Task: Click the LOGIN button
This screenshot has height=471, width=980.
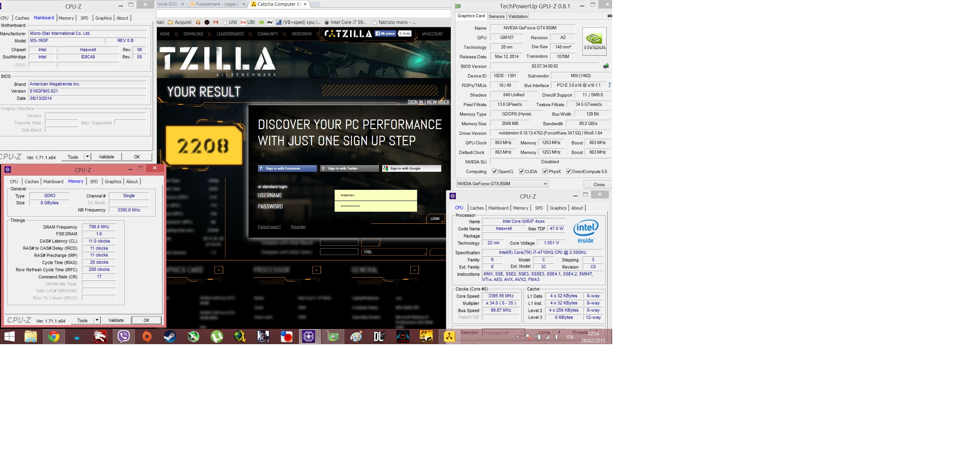Action: tap(435, 219)
